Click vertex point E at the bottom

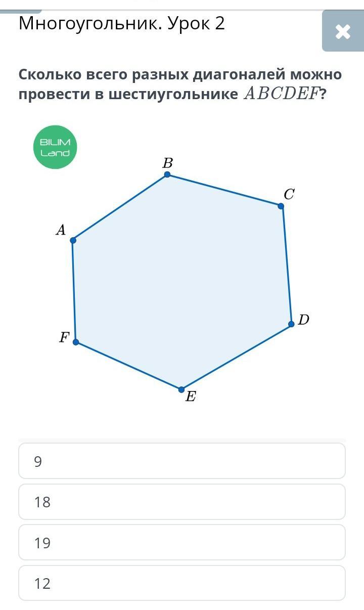(181, 389)
